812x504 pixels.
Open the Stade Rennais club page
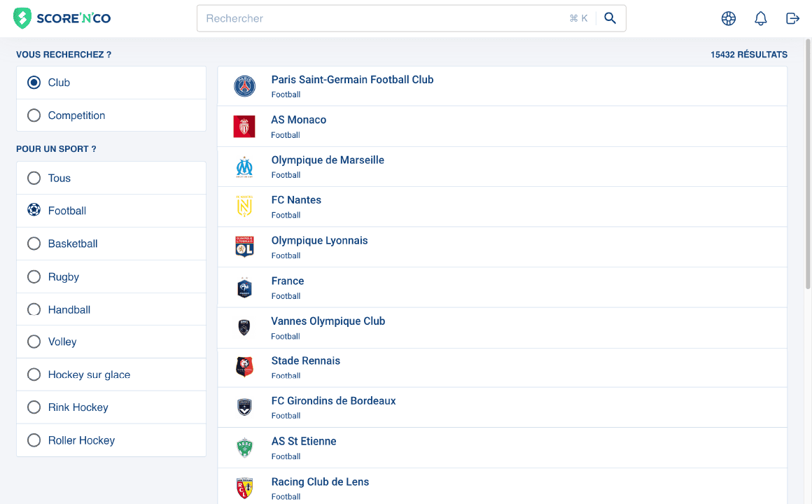coord(305,360)
